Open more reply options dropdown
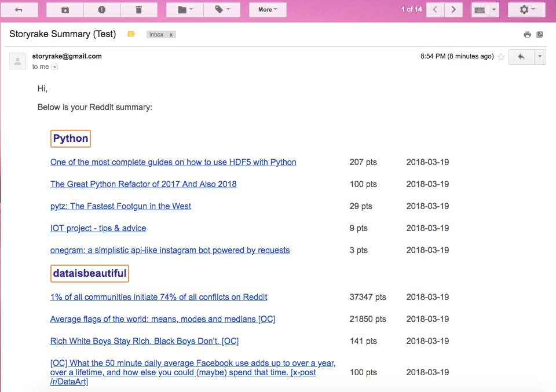Viewport: 556px width, 392px height. [540, 57]
